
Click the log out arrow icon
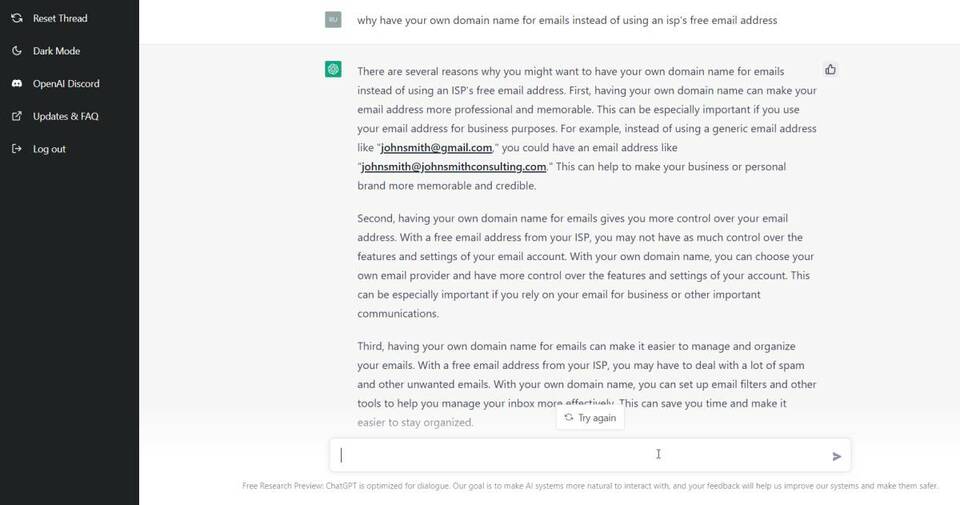[17, 149]
